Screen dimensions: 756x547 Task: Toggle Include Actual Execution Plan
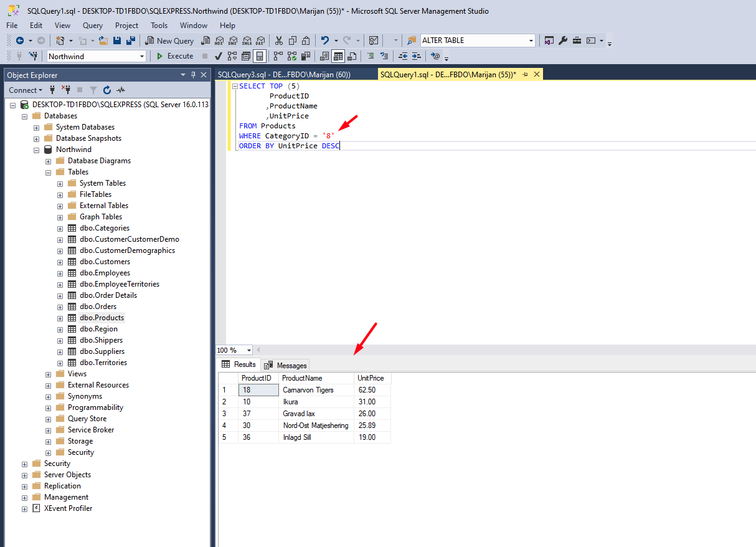278,56
